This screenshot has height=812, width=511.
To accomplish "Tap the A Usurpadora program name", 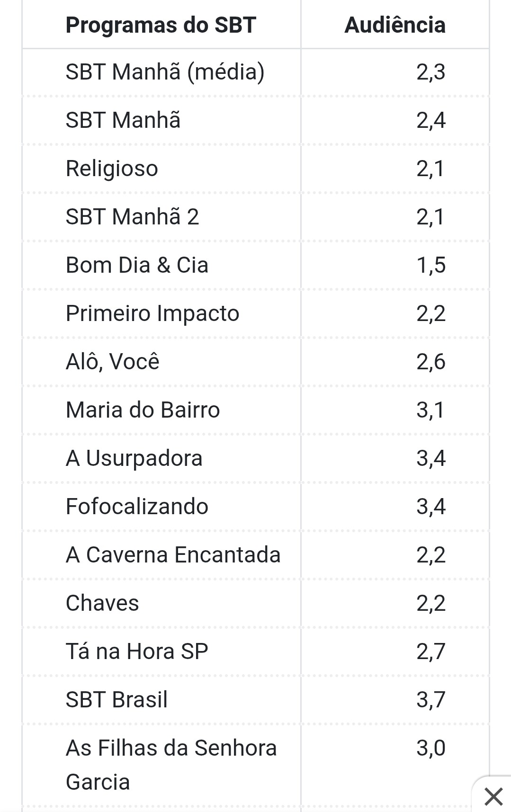I will [x=134, y=459].
